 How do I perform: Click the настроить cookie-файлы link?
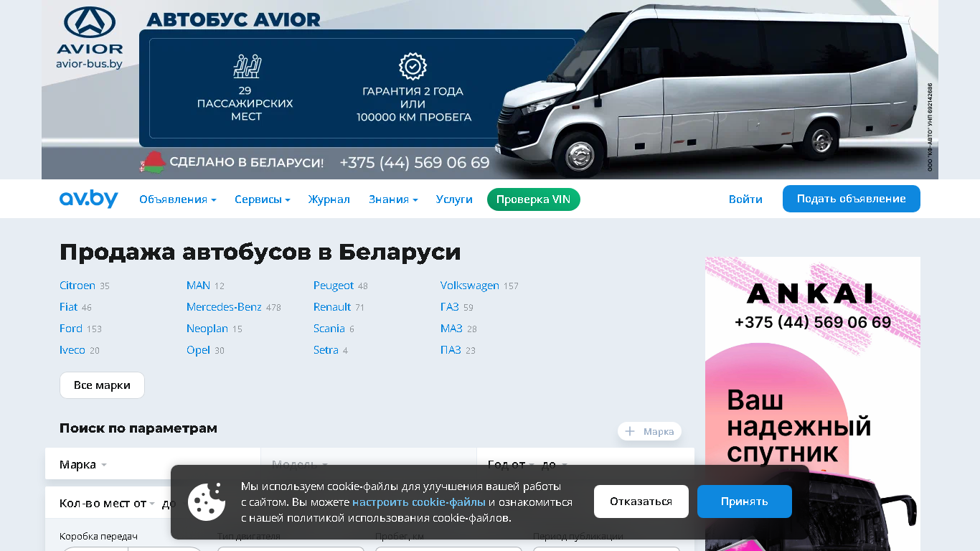coord(419,502)
